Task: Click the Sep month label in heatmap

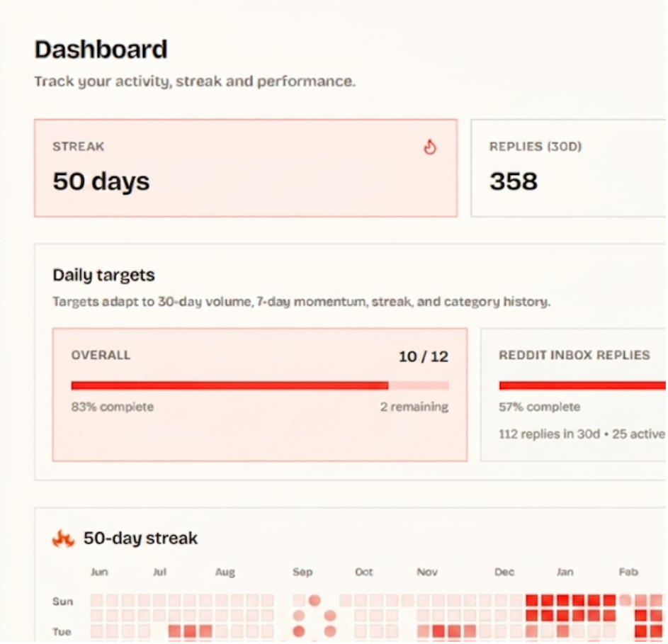Action: point(302,572)
